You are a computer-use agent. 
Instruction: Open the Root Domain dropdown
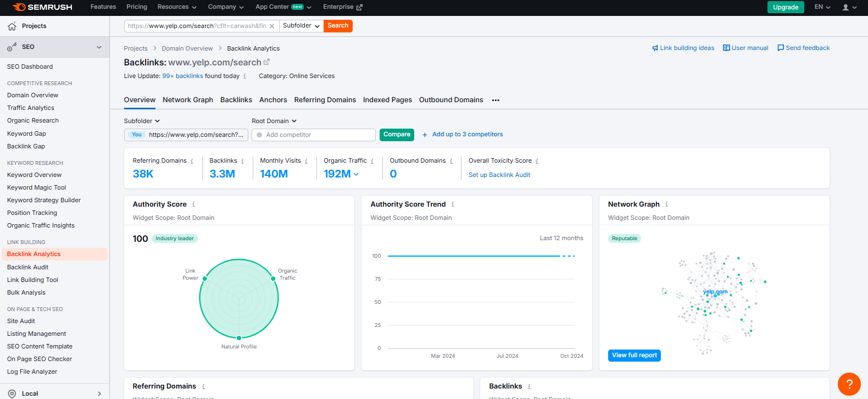274,121
